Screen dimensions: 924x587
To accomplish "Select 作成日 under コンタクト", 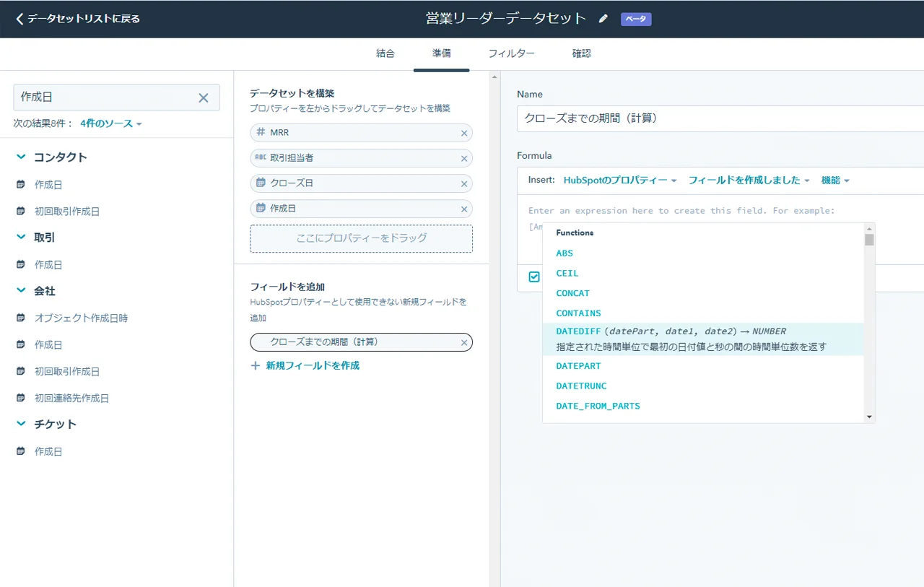I will coord(48,185).
